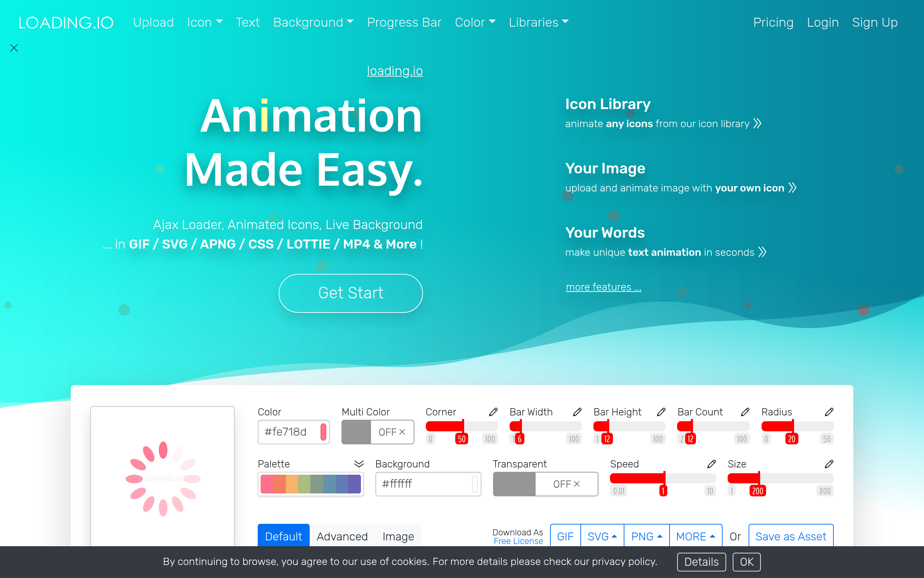The width and height of the screenshot is (924, 578).
Task: Accept cookies with OK button
Action: (746, 561)
